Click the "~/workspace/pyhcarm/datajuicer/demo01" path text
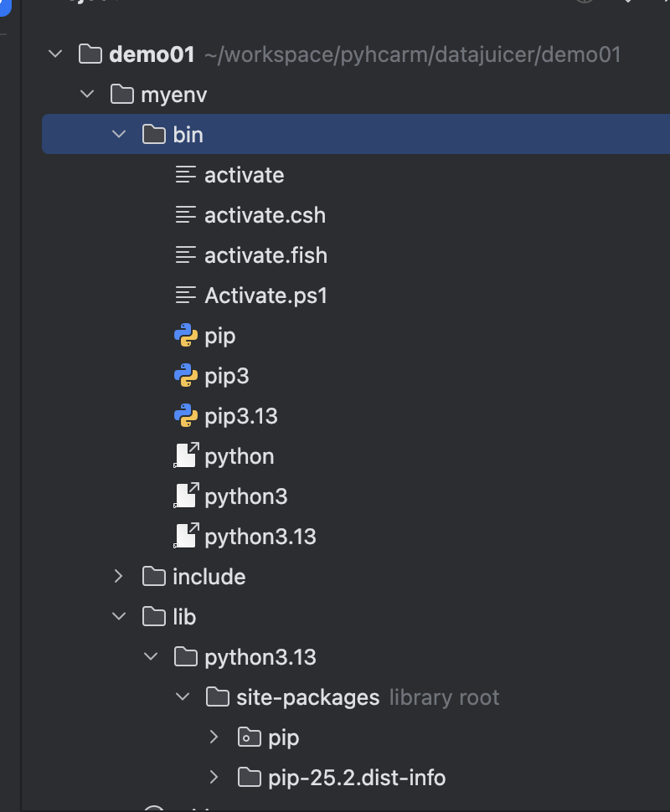Viewport: 670px width, 812px height. click(x=412, y=54)
